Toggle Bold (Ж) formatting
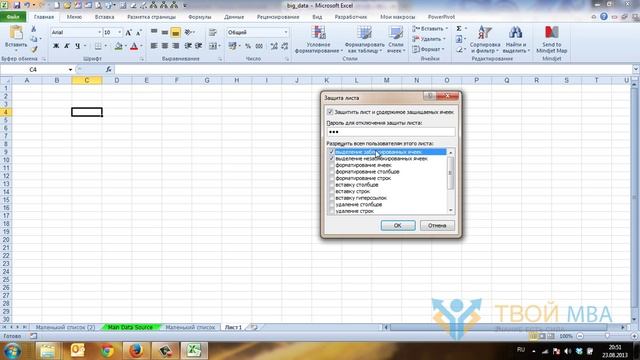This screenshot has height=360, width=640. (x=56, y=46)
